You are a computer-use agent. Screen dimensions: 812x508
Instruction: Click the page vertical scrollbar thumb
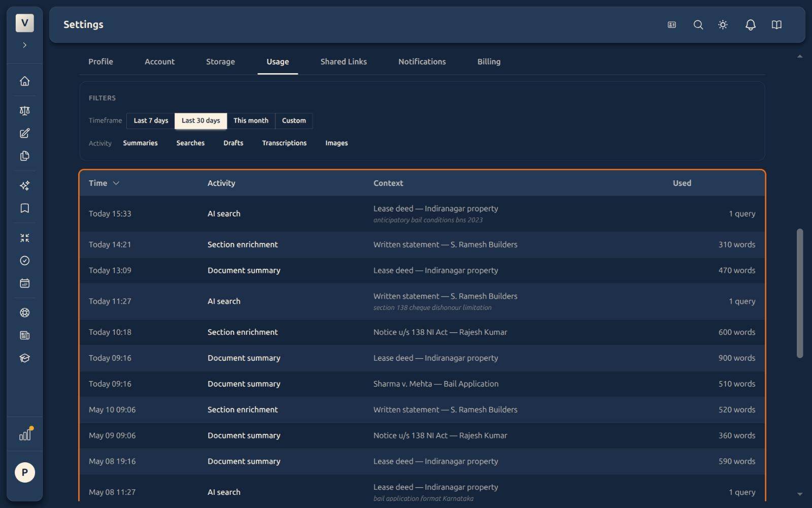tap(800, 293)
